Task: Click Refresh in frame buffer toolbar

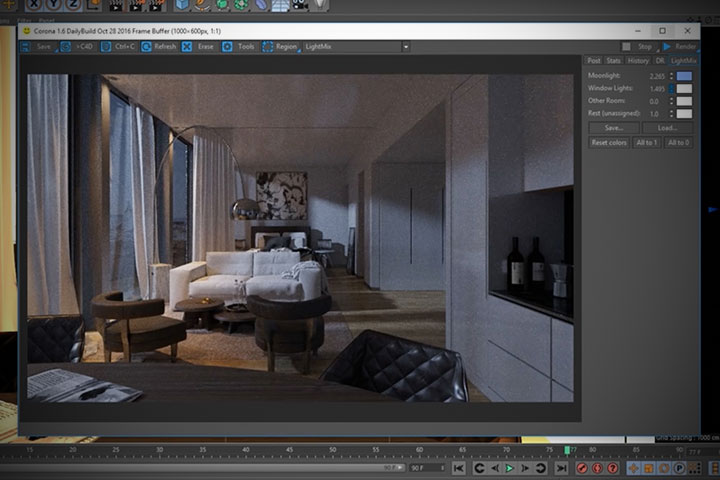Action: click(159, 46)
